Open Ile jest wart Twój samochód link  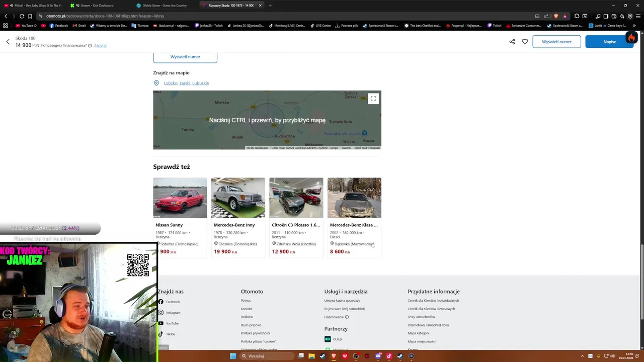(345, 309)
